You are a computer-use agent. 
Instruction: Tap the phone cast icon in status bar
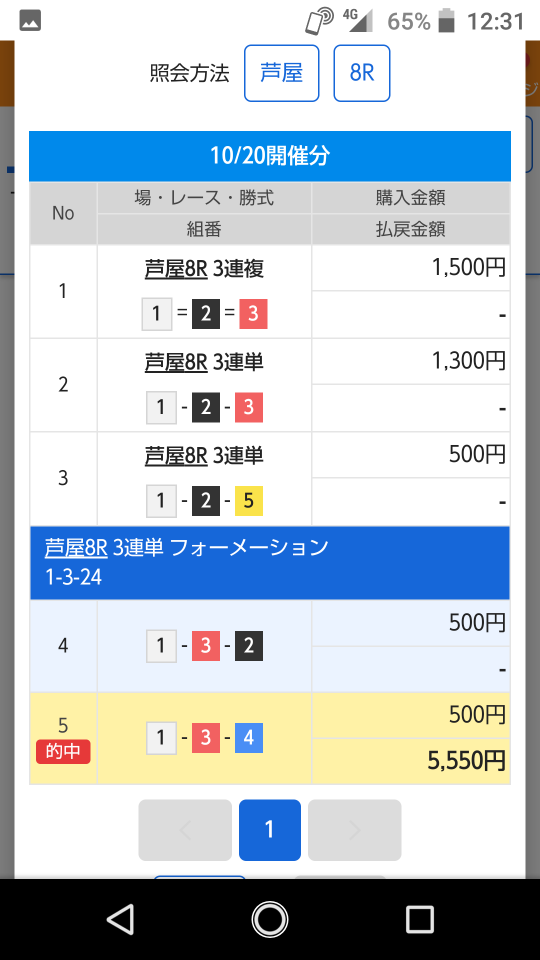click(319, 21)
